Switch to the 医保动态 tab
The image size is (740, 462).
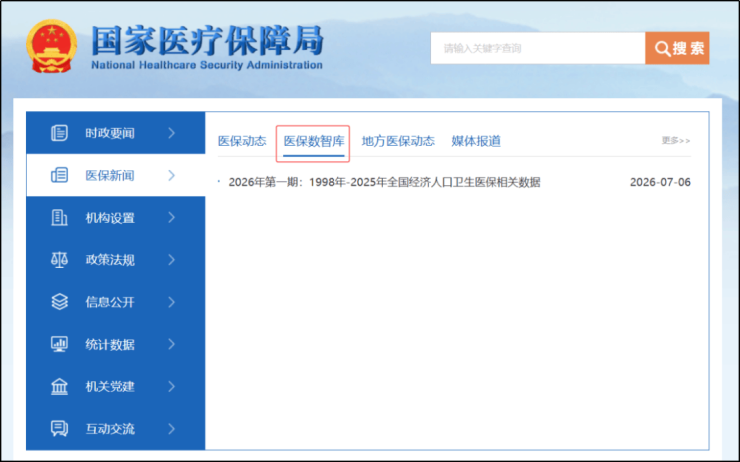coord(242,141)
